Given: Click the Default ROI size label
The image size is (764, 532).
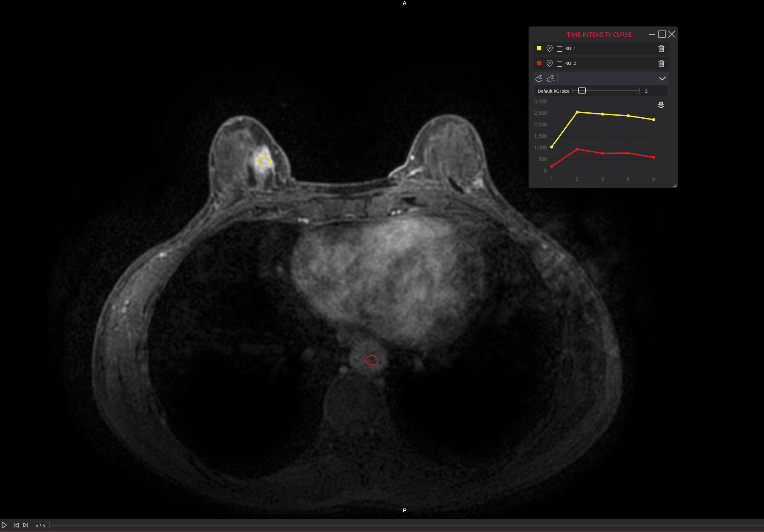Looking at the screenshot, I should 553,91.
